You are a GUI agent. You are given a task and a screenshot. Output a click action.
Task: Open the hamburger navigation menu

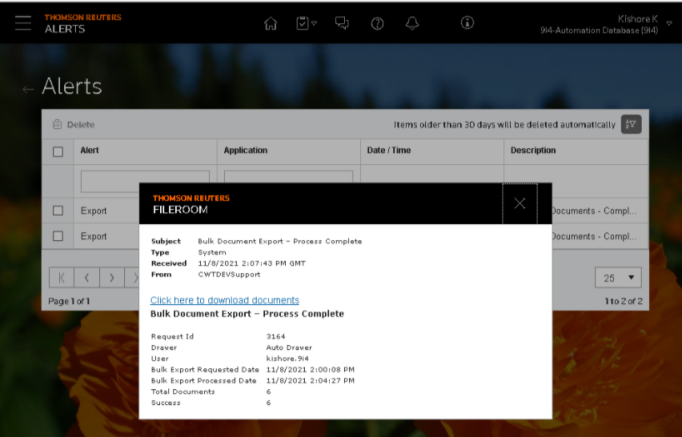click(x=23, y=23)
